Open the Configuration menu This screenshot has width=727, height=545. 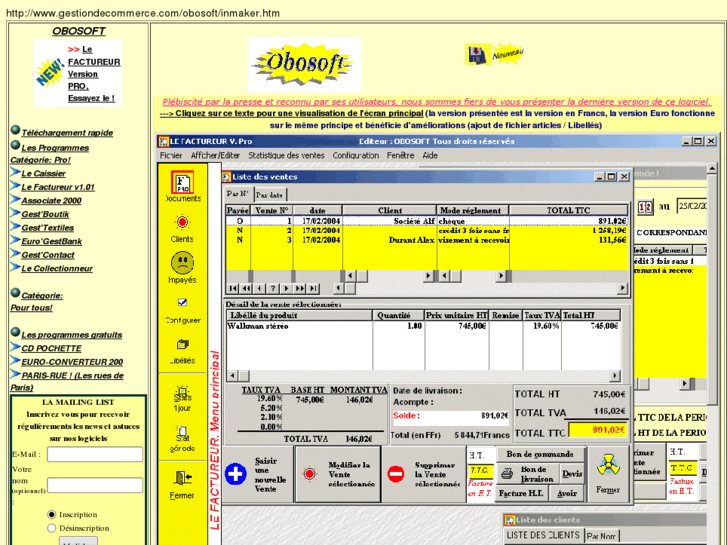click(x=356, y=155)
